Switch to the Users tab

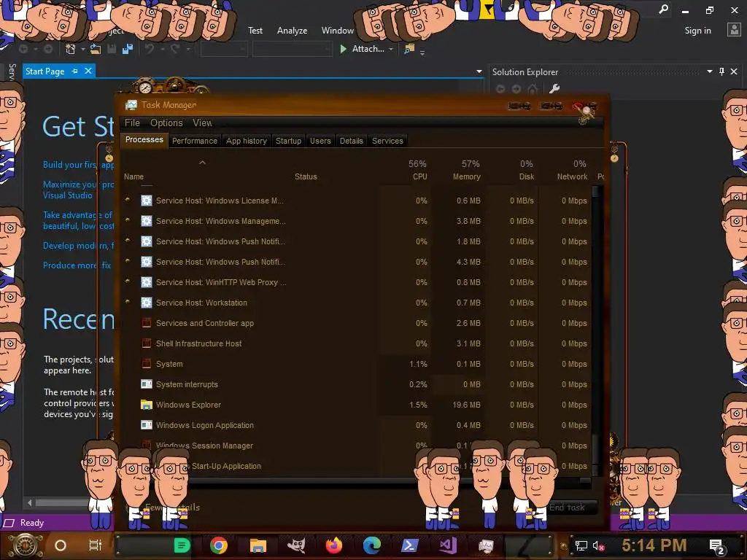click(320, 141)
